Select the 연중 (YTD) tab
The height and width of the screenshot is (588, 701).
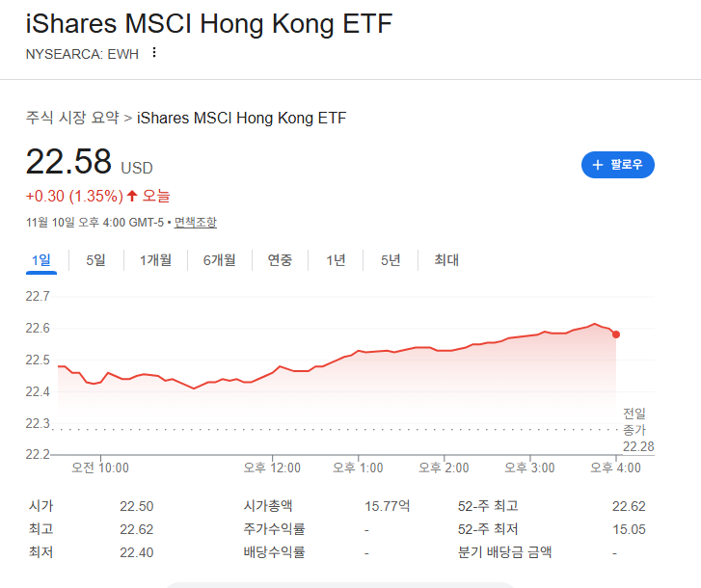280,260
